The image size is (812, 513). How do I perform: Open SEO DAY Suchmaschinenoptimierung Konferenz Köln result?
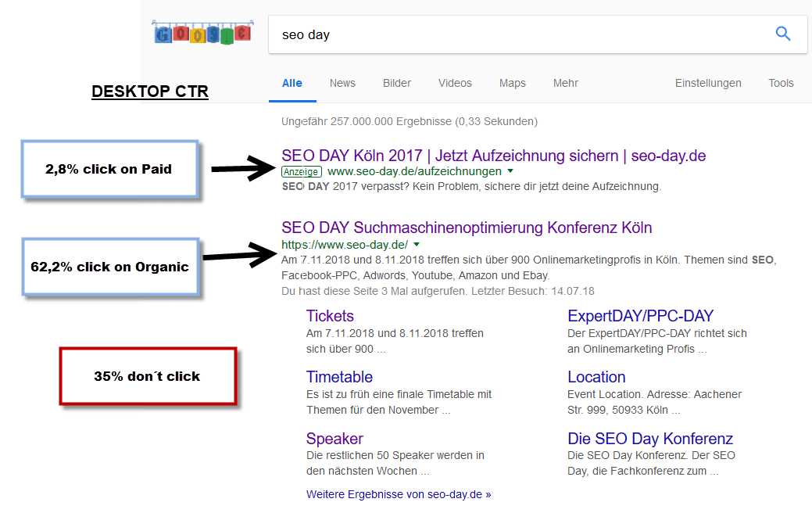[x=467, y=228]
